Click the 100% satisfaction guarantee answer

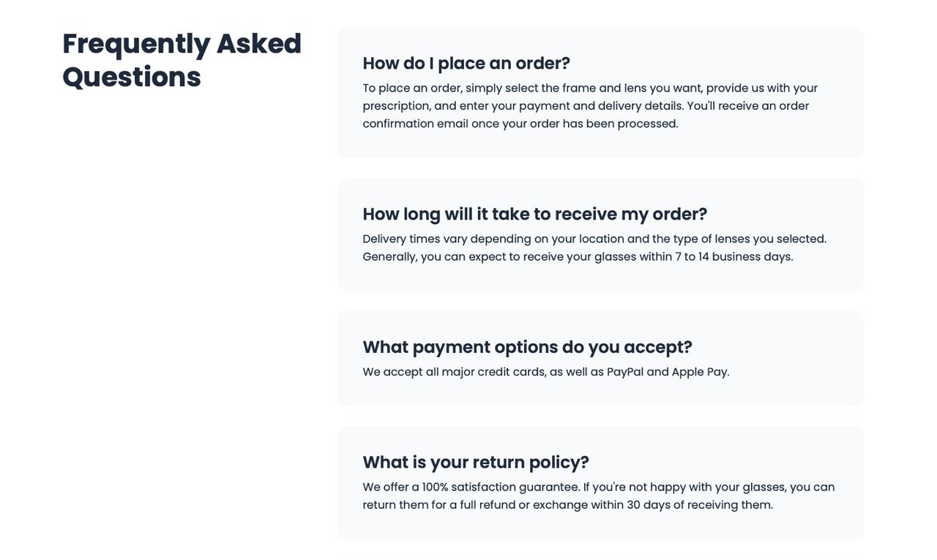[598, 496]
